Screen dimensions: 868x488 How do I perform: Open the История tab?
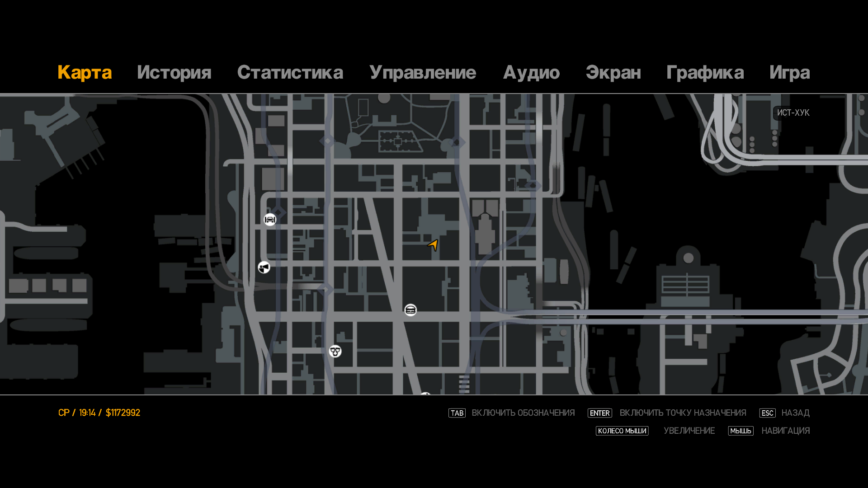pyautogui.click(x=174, y=73)
